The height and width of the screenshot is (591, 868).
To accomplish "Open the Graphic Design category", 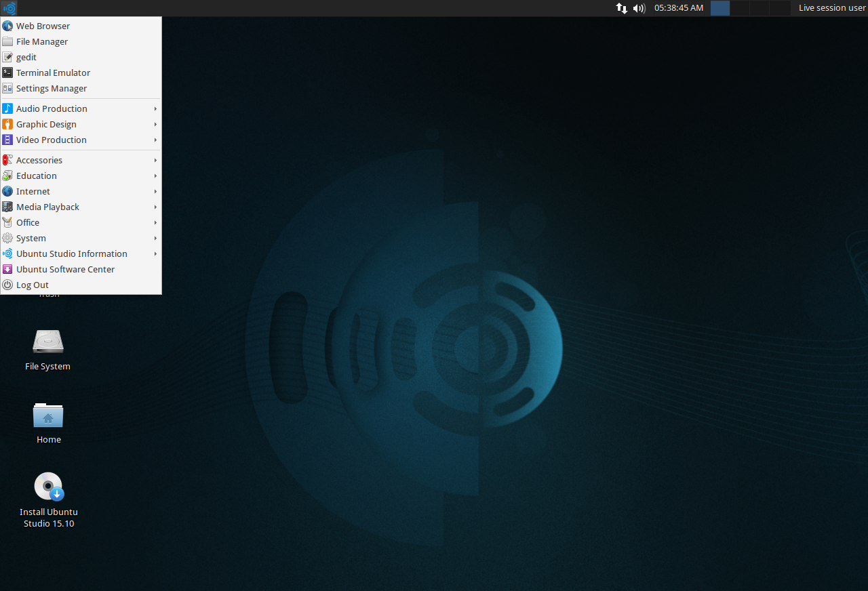I will pos(46,124).
